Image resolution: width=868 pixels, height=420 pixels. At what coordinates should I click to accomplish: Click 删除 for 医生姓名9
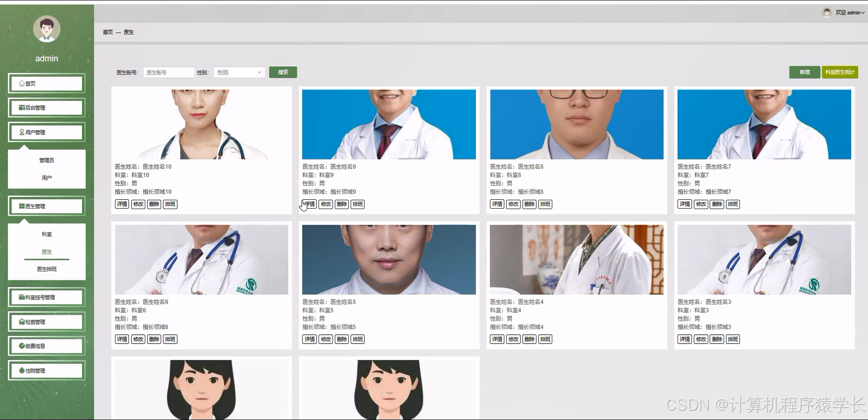pyautogui.click(x=342, y=204)
